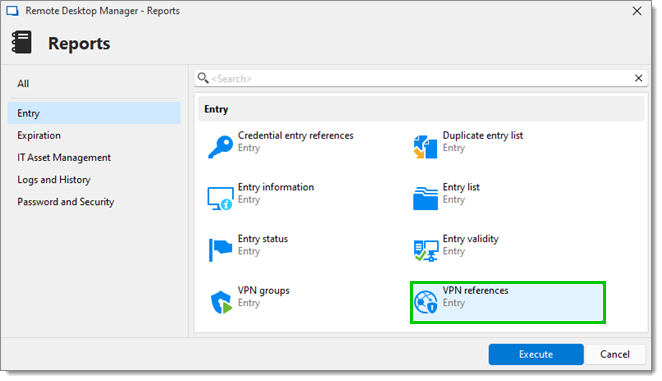Image resolution: width=662 pixels, height=381 pixels.
Task: Click the Entry information monitor icon
Action: click(220, 199)
